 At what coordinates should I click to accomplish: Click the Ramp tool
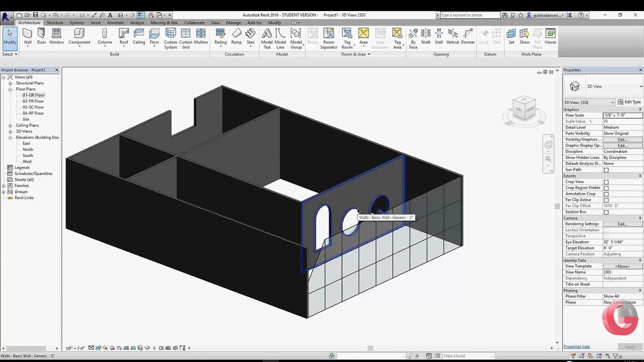(236, 36)
